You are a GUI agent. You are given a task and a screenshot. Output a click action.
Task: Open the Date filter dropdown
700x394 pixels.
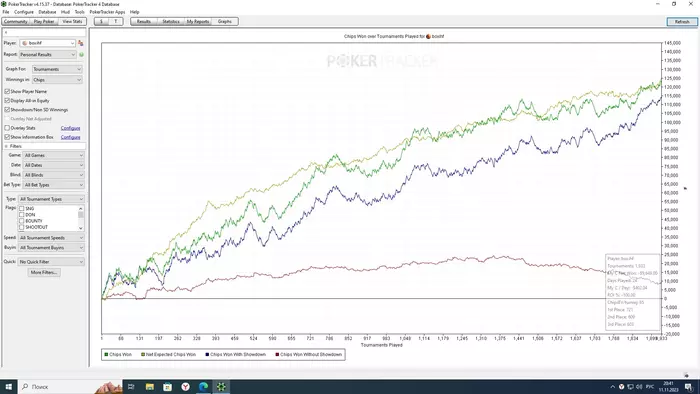(x=54, y=165)
